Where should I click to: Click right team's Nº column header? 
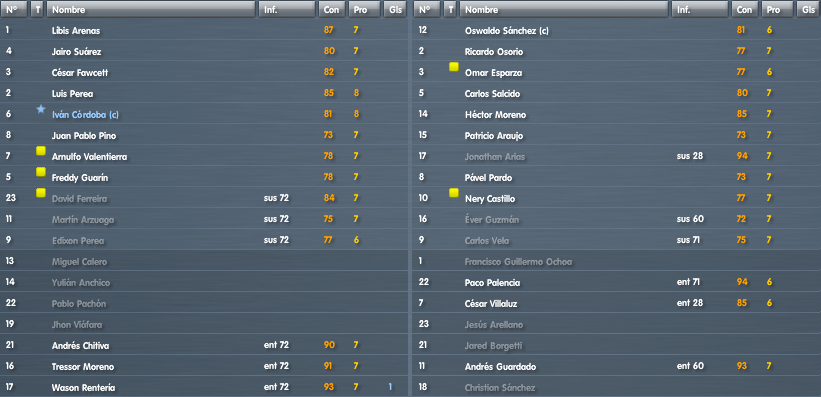click(427, 9)
